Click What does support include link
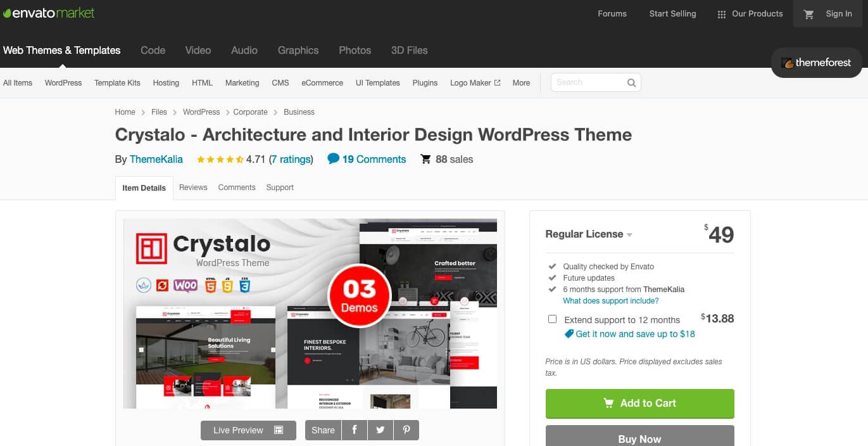This screenshot has width=868, height=446. pos(611,301)
